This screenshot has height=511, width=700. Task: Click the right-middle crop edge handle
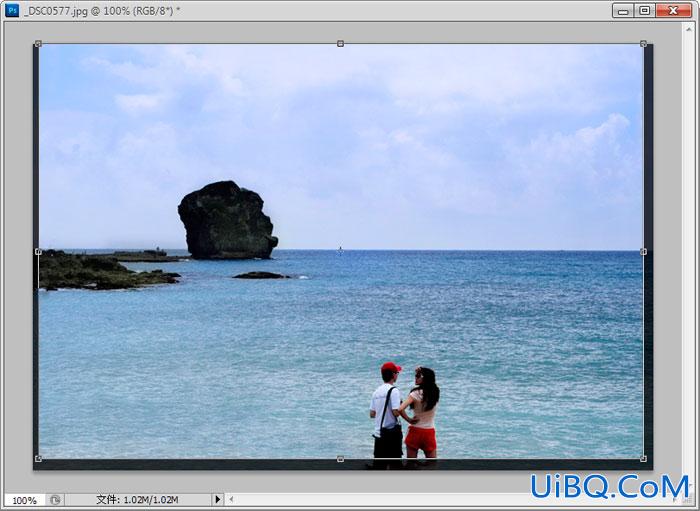pyautogui.click(x=643, y=252)
